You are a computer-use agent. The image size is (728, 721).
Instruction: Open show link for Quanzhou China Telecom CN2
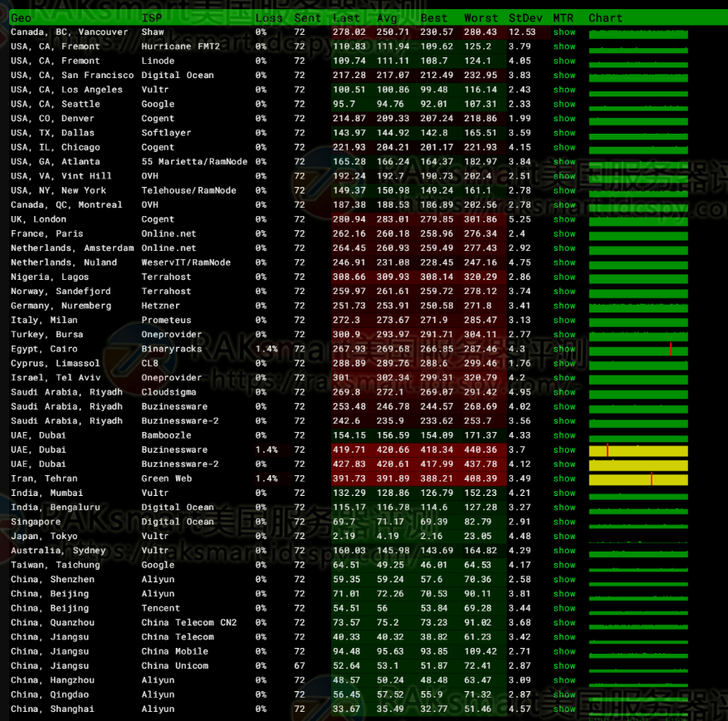coord(564,622)
